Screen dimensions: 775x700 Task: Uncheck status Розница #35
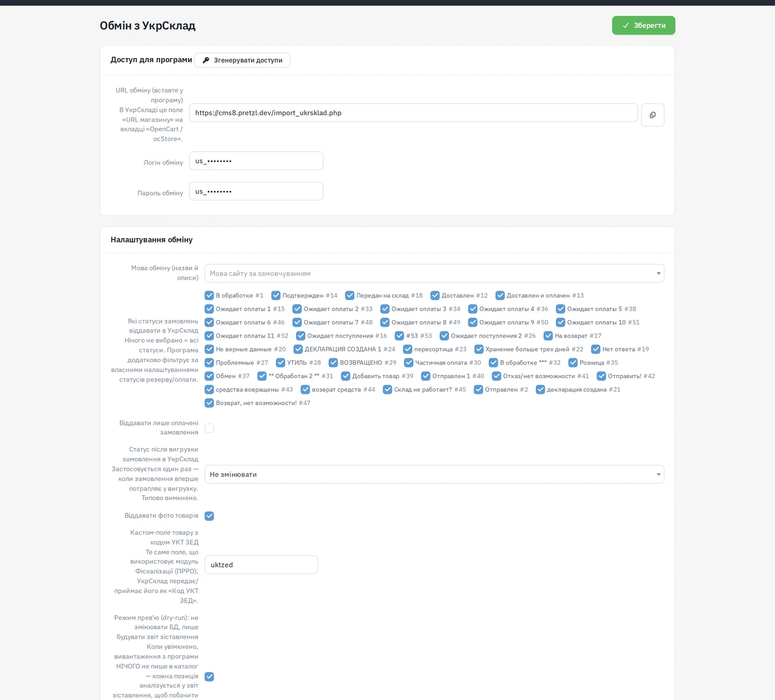(x=573, y=363)
